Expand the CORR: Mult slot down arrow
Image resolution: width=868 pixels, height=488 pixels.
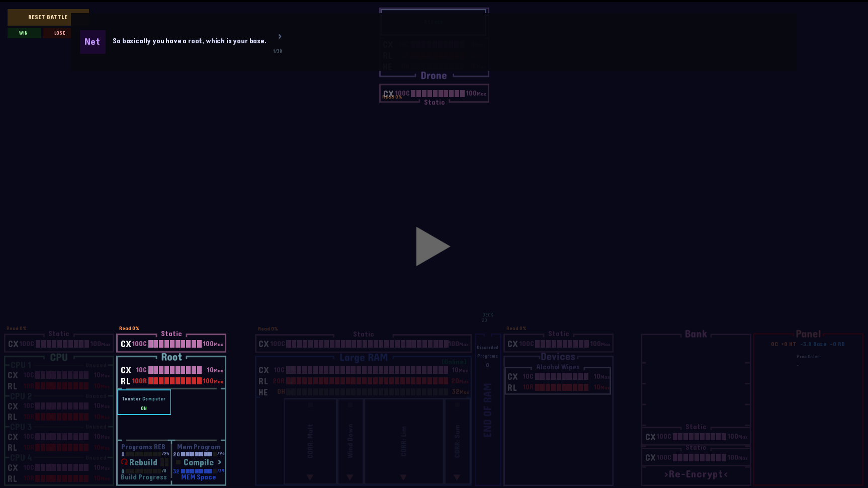[310, 477]
